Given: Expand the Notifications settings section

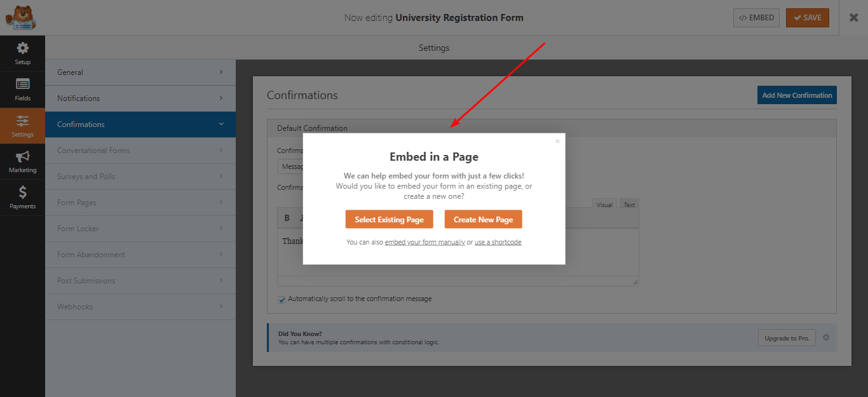Looking at the screenshot, I should [140, 98].
